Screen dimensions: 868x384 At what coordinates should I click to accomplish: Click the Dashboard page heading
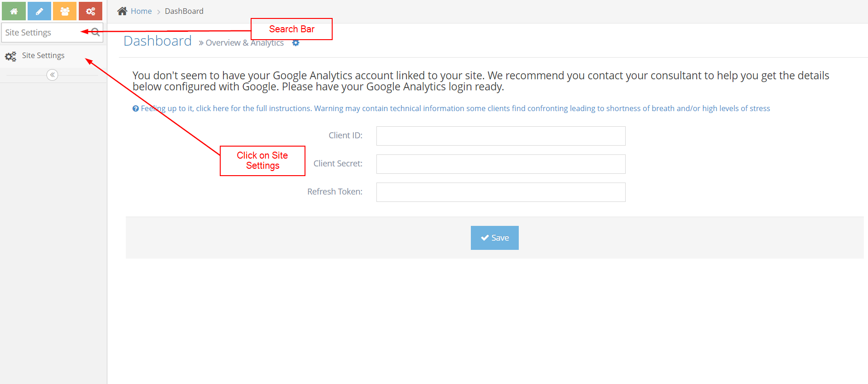click(x=158, y=41)
